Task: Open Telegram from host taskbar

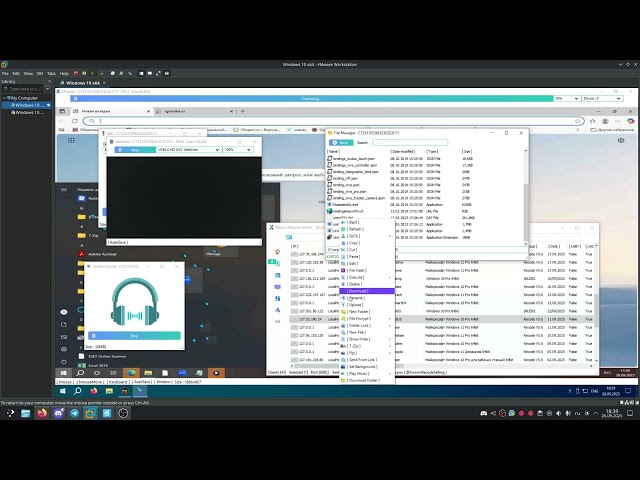Action: pos(74,413)
